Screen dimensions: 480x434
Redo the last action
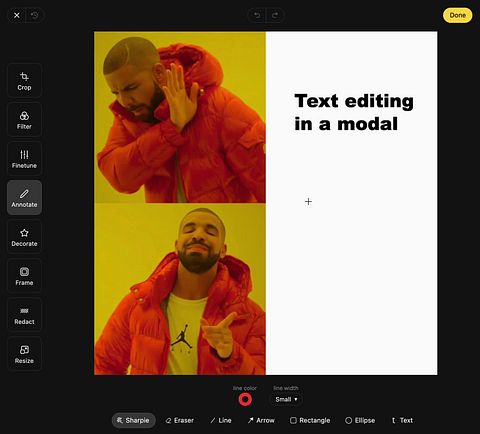click(275, 15)
